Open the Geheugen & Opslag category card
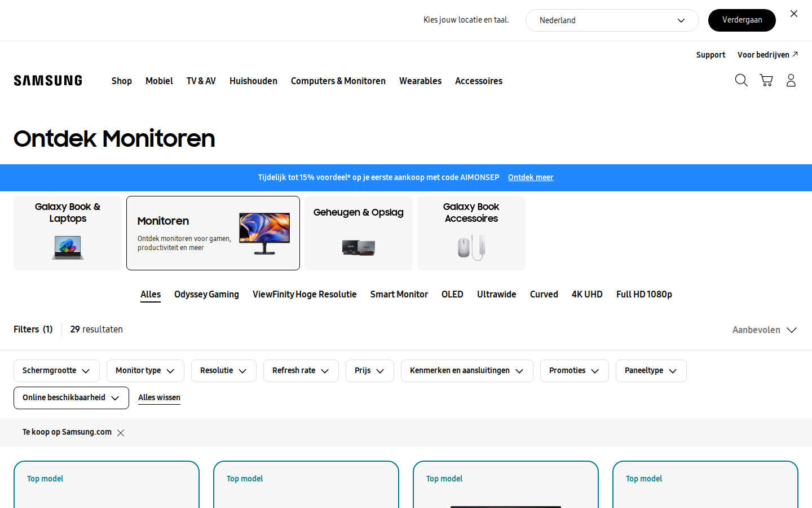Image resolution: width=812 pixels, height=508 pixels. pos(359,233)
